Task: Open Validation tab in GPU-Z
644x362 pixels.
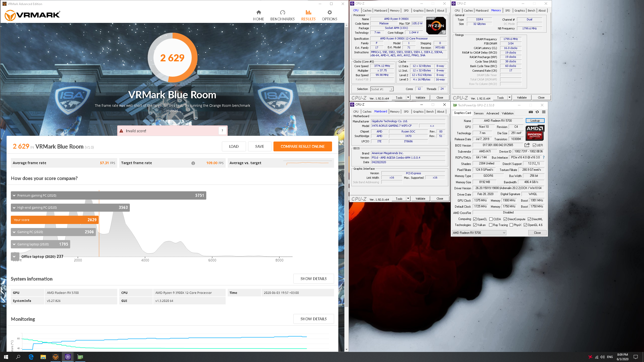Action: point(507,113)
